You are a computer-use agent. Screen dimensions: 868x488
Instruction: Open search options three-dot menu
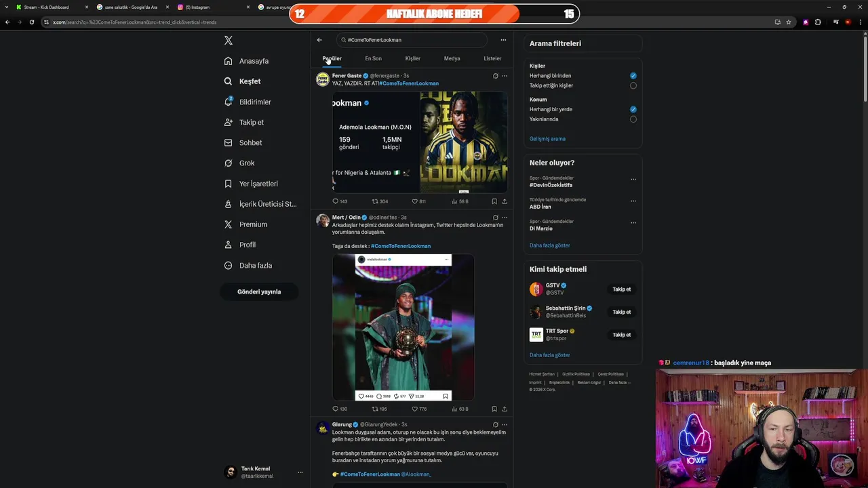point(503,40)
